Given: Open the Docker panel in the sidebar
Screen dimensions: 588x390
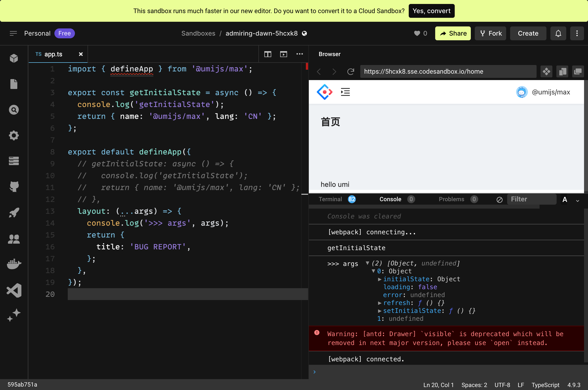Looking at the screenshot, I should point(14,264).
